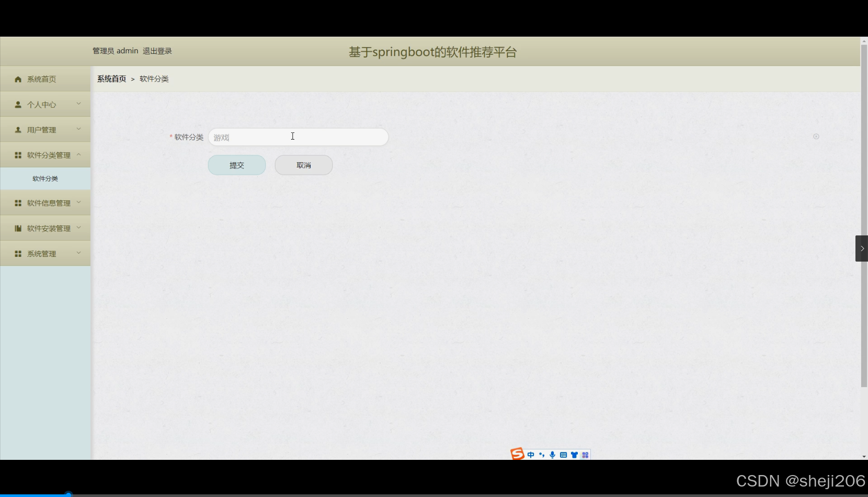Open the soft keyboard icon on the Sogou bar
The image size is (868, 497).
point(563,454)
